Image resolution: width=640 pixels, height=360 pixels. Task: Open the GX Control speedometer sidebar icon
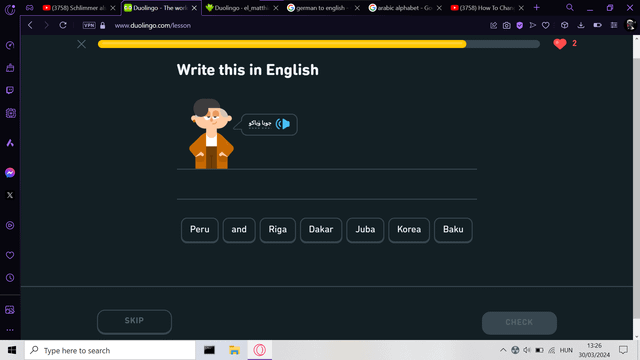coord(10,45)
